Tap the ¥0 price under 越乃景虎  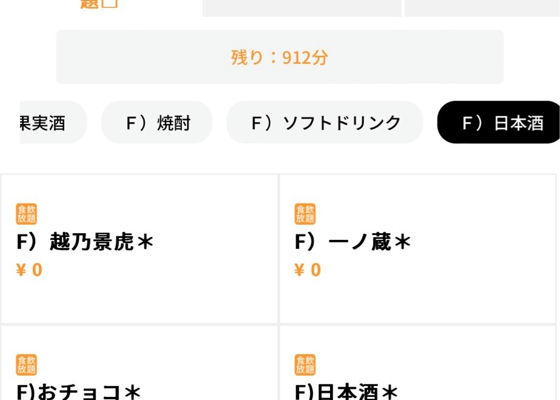point(29,270)
